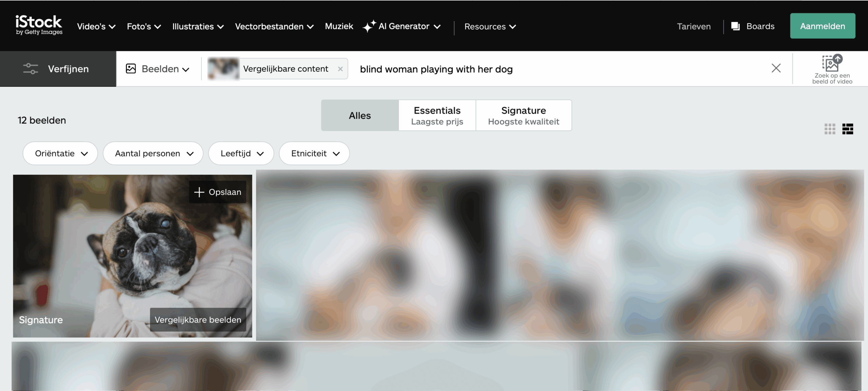Click Vergelijkbare beelden on the dog photo
Image resolution: width=868 pixels, height=391 pixels.
(198, 319)
